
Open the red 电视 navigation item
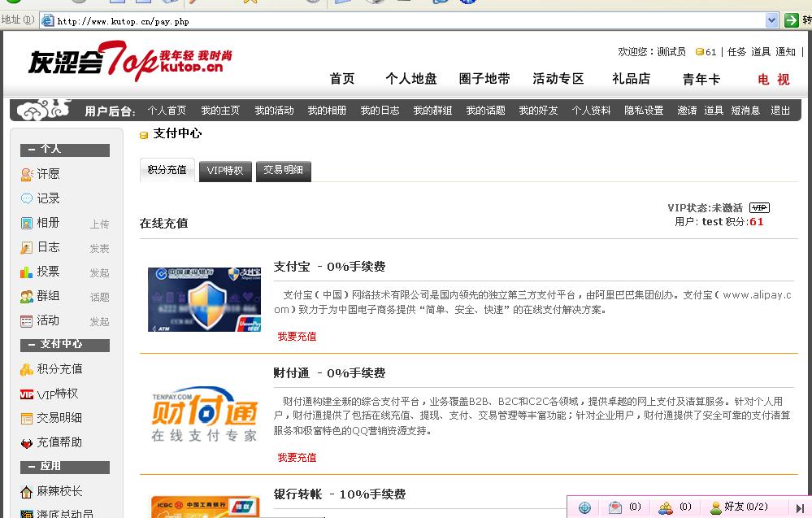[x=774, y=79]
